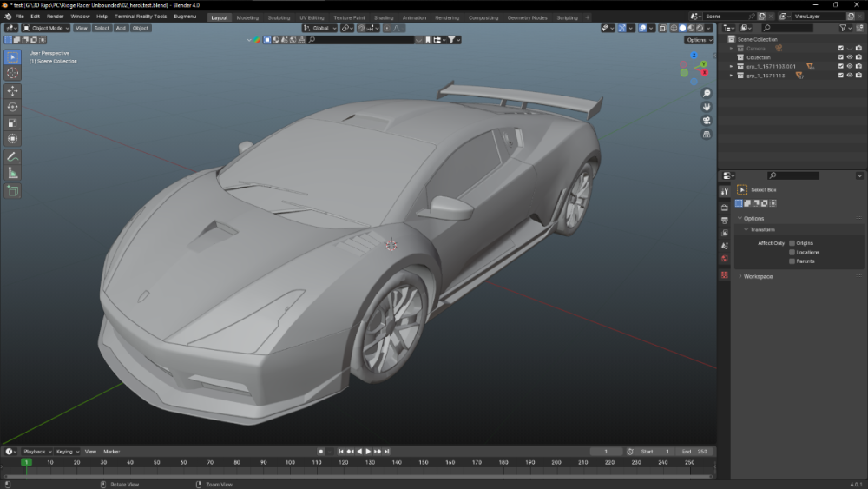Enable the Origins checkbox
Viewport: 868px width, 489px height.
pos(792,243)
